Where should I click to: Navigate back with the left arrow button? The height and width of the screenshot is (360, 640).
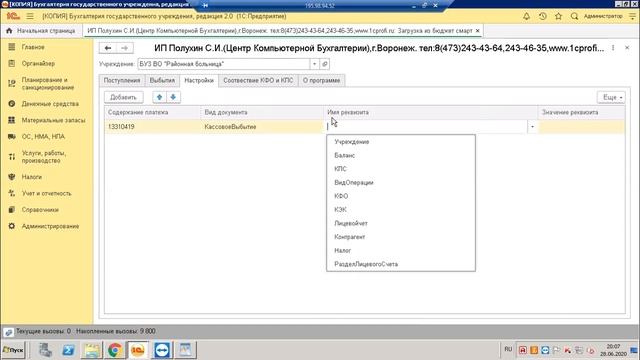[x=108, y=48]
